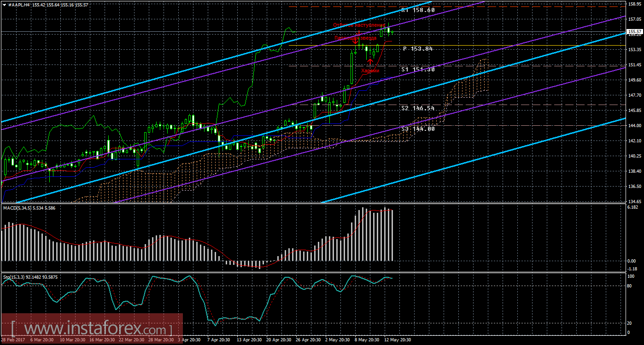Screen dimensions: 644x345
Task: Click the S1 151.30 support label
Action: point(418,69)
